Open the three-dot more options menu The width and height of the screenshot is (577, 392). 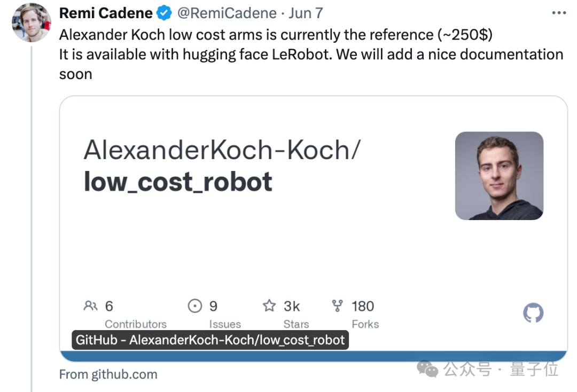pyautogui.click(x=559, y=13)
